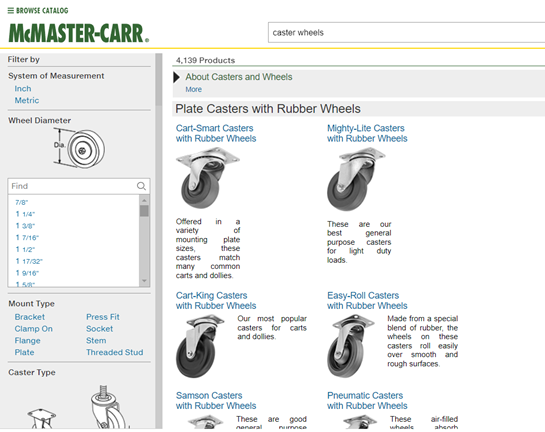Click the magnifier icon in Find box
Screen dimensions: 545x432
141,186
